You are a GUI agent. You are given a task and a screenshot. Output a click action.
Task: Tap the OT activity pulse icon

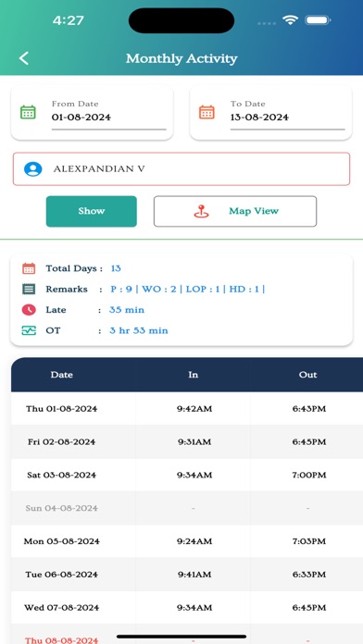tap(29, 330)
